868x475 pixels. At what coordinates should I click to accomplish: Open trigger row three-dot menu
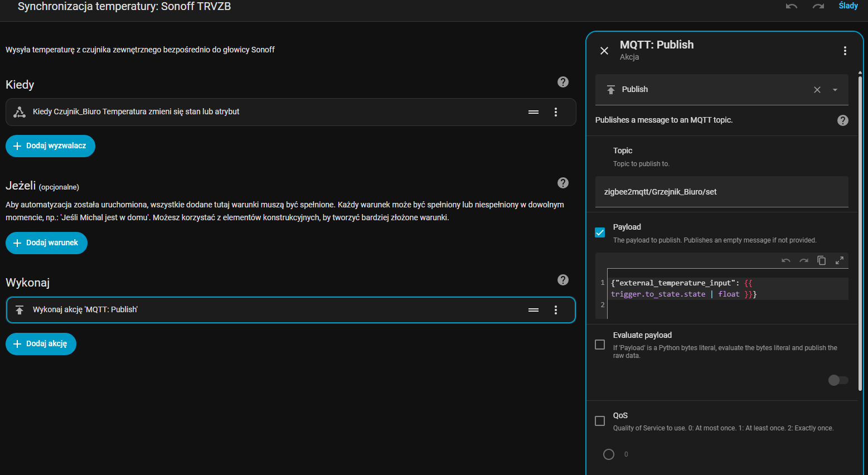(x=555, y=112)
